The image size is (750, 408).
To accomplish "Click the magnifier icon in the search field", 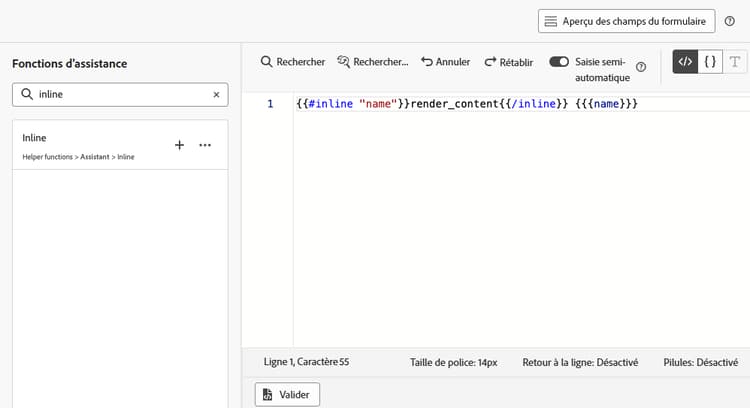I will click(27, 94).
